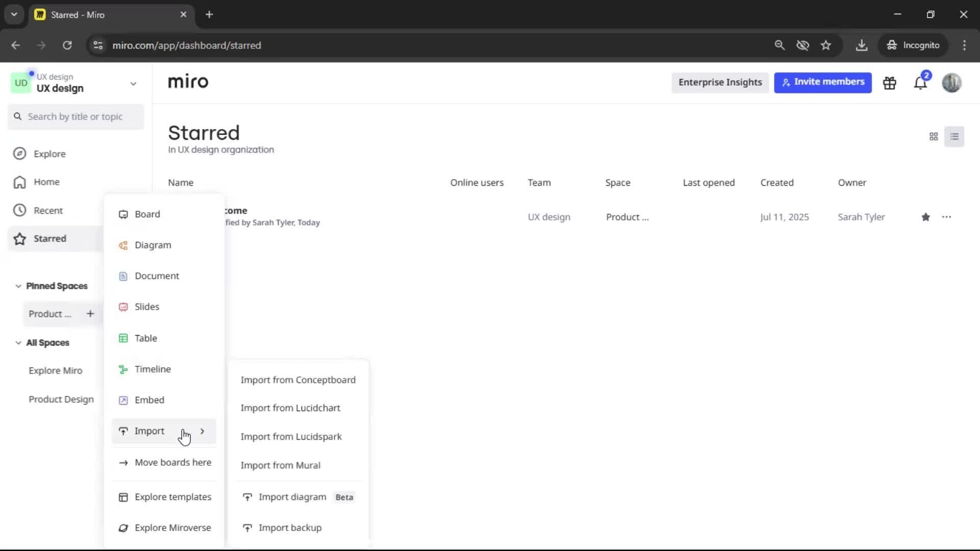Open Explore Miro space
This screenshot has height=551, width=980.
[x=55, y=371]
